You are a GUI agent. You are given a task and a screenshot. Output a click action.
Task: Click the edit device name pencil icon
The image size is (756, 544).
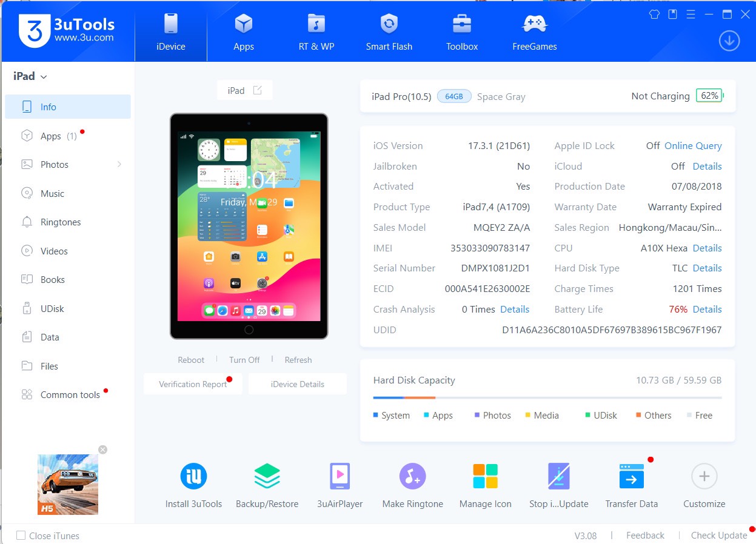(x=257, y=90)
